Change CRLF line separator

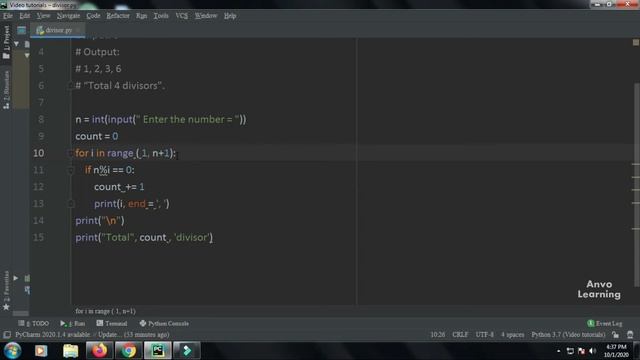point(460,335)
